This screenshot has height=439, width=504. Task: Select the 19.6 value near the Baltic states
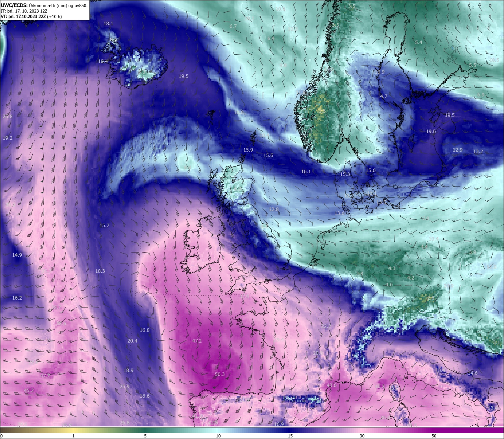pos(431,132)
